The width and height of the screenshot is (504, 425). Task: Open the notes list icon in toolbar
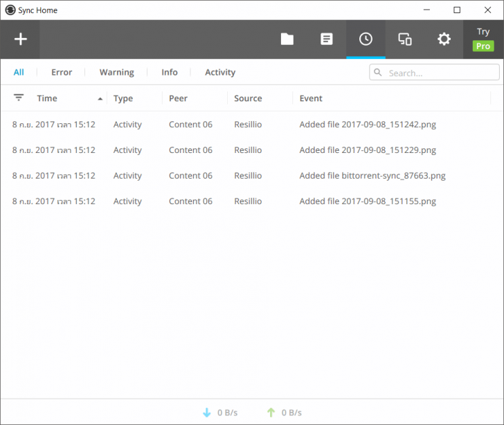click(327, 39)
